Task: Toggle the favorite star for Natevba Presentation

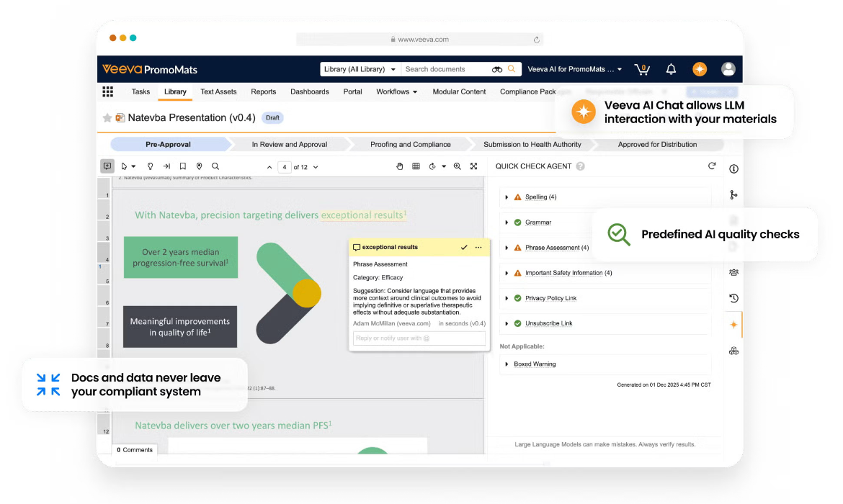Action: pyautogui.click(x=107, y=117)
